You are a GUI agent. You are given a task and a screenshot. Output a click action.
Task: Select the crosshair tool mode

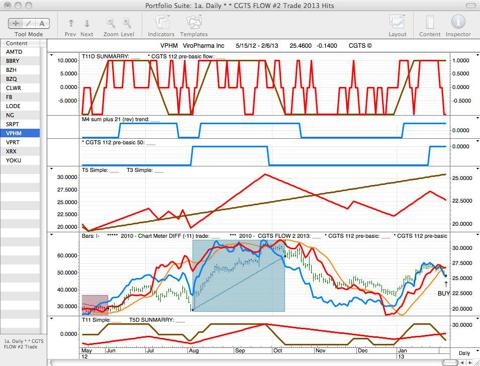[x=15, y=23]
